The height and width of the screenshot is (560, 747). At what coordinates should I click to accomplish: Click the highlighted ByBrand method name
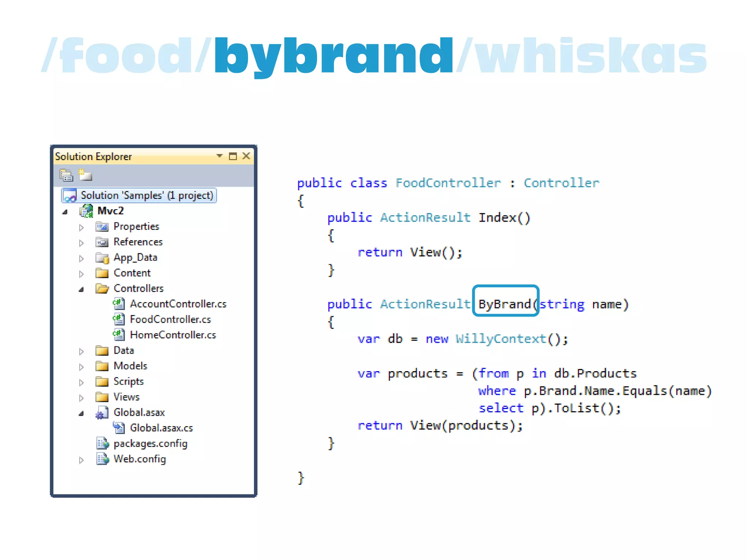504,304
